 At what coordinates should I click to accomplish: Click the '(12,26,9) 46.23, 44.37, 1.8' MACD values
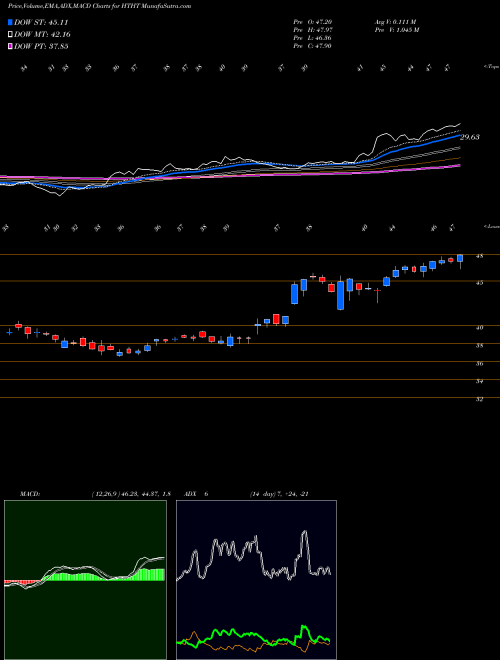131,494
